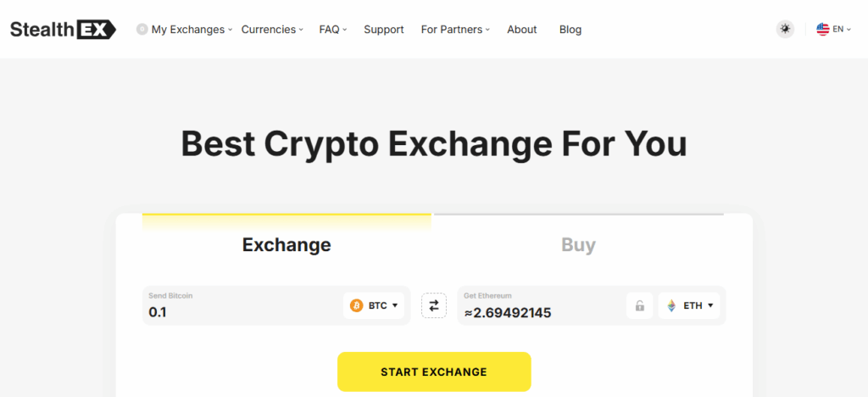
Task: Click the StealthEX logo
Action: point(63,30)
